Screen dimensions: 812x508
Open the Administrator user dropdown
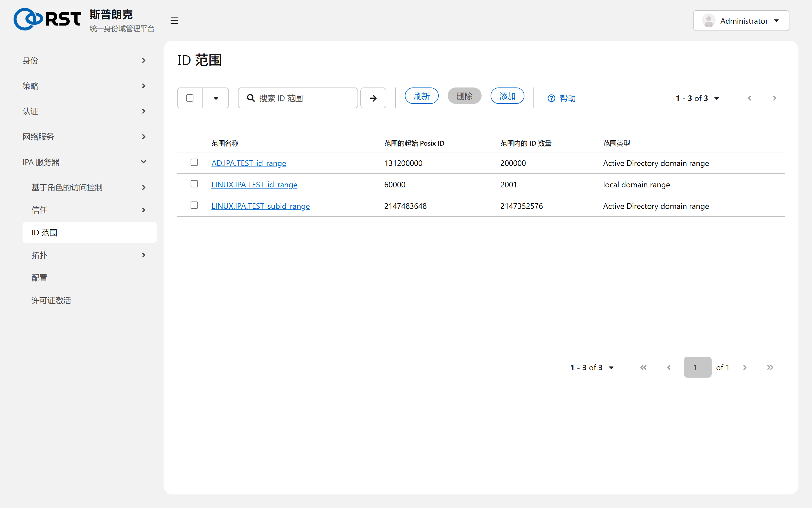coord(741,21)
